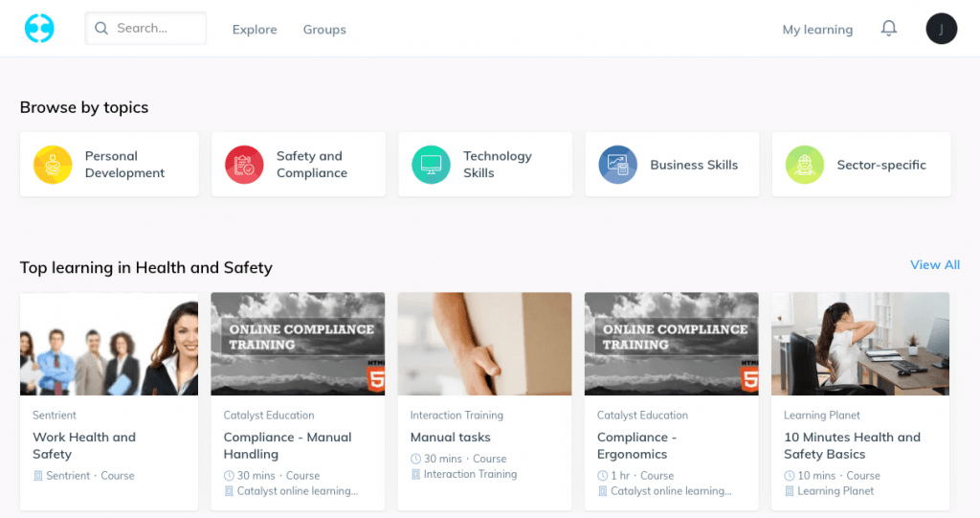Focus the Search input field
Viewport: 980px width, 518px height.
(x=145, y=28)
